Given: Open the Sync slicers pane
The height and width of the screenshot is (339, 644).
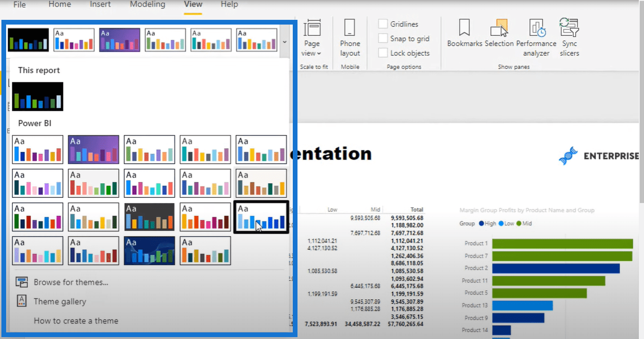Looking at the screenshot, I should [x=569, y=38].
